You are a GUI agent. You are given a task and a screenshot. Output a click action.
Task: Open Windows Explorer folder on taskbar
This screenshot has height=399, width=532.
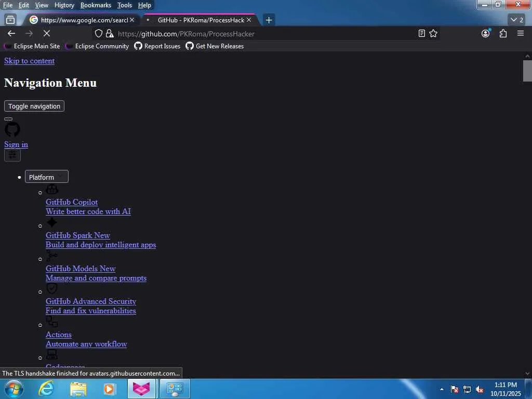[x=78, y=389]
